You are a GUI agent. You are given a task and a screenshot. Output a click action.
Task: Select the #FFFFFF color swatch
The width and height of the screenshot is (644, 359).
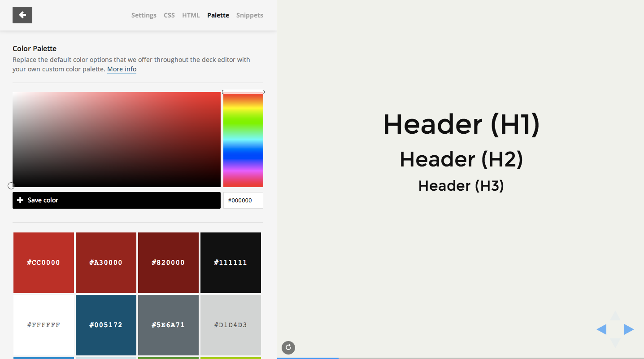pos(44,325)
